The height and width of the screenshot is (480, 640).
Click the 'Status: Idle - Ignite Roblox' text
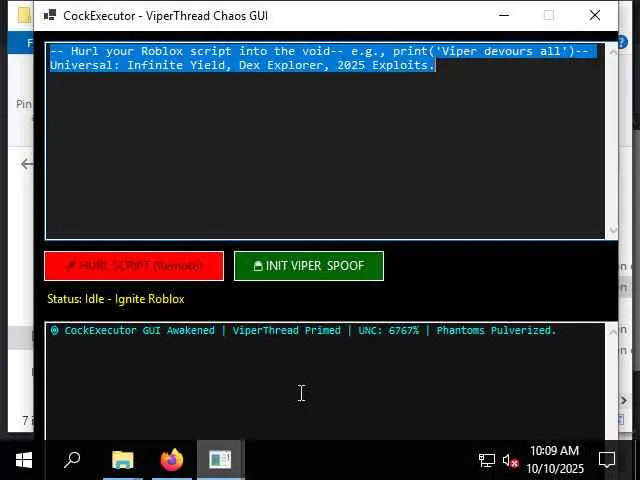(116, 299)
